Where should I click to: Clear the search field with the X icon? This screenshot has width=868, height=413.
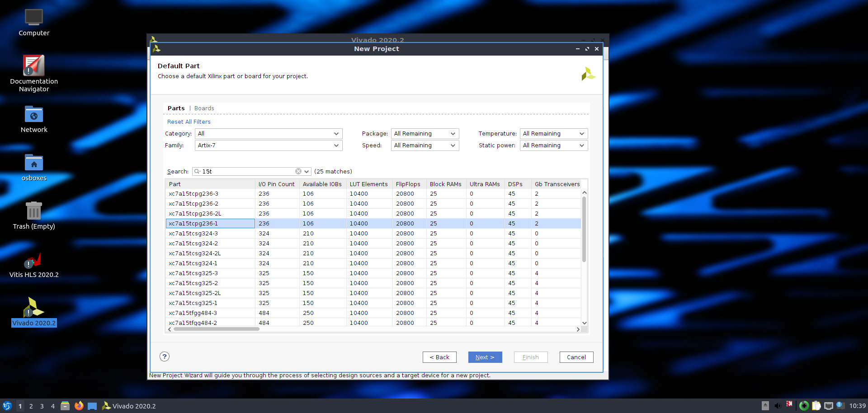(x=298, y=171)
